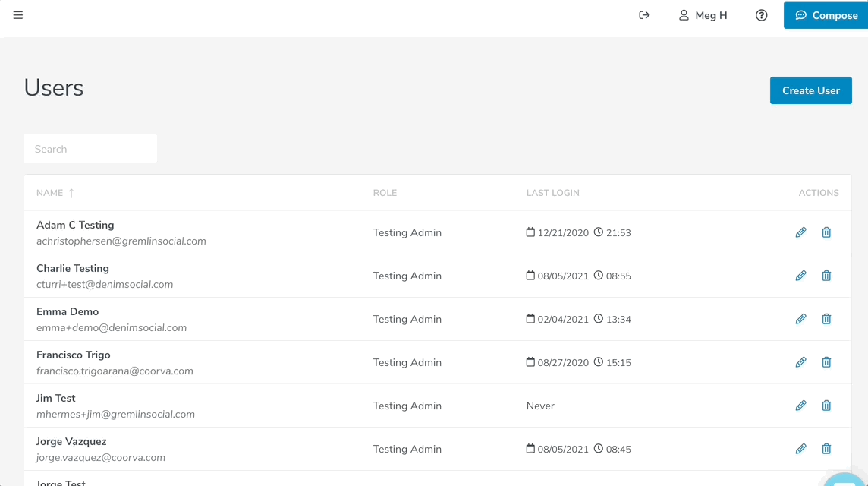Select the name Francisco Trigo

(74, 355)
